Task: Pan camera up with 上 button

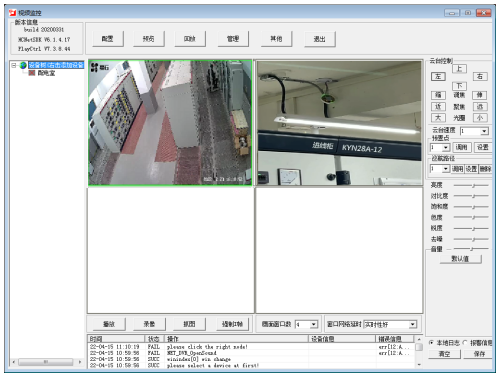Action: [459, 69]
